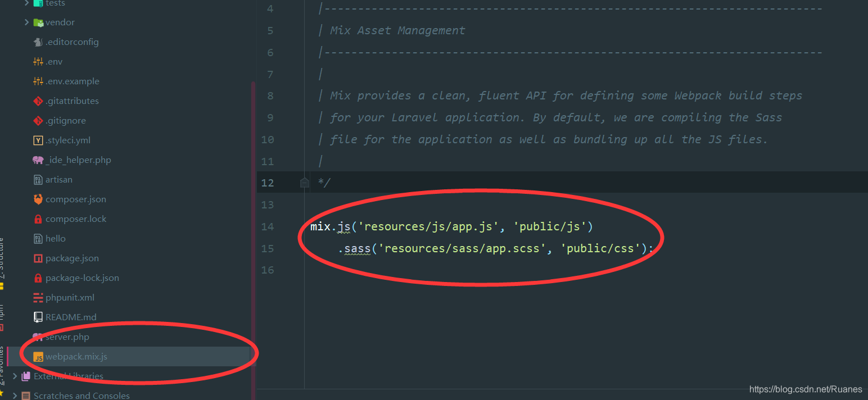Open the Structure tool window tab

(x=2, y=262)
